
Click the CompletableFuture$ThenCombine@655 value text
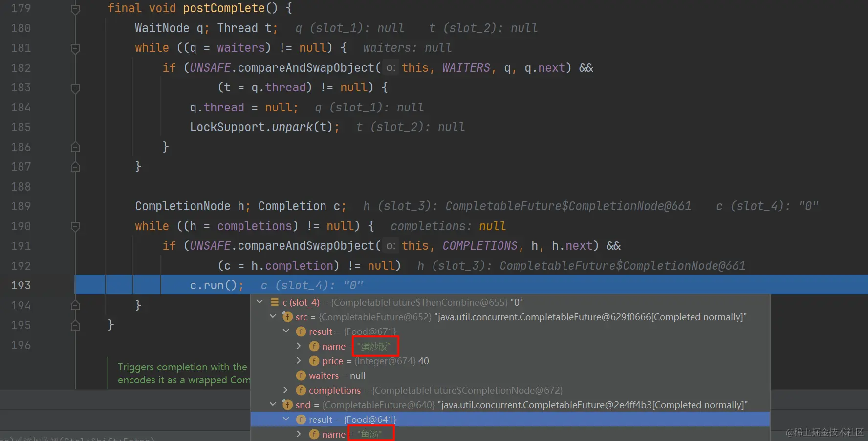(x=419, y=302)
